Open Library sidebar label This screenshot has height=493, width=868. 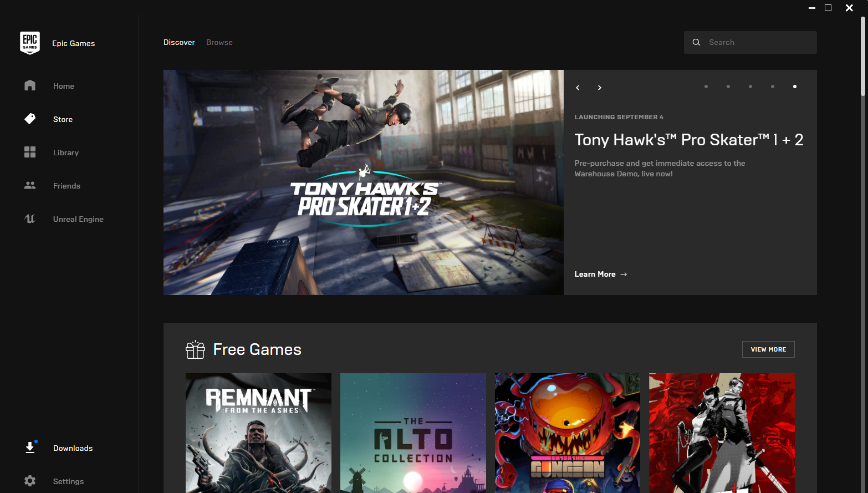tap(66, 153)
